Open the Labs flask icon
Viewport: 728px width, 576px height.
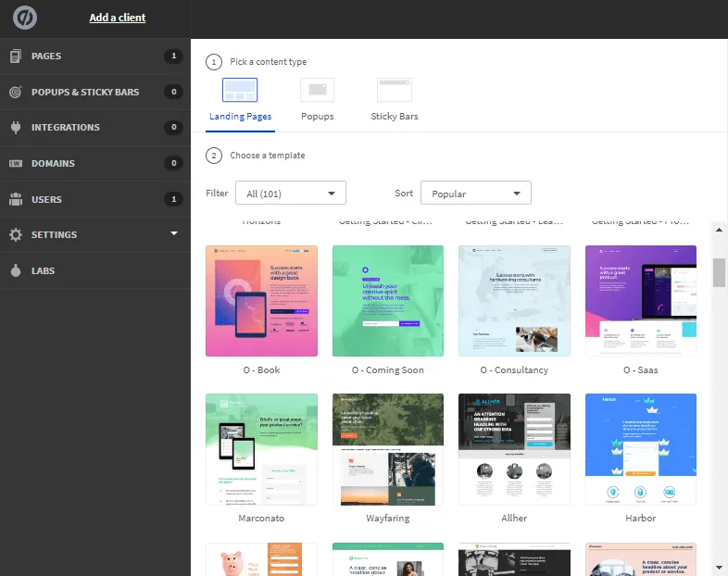click(16, 270)
